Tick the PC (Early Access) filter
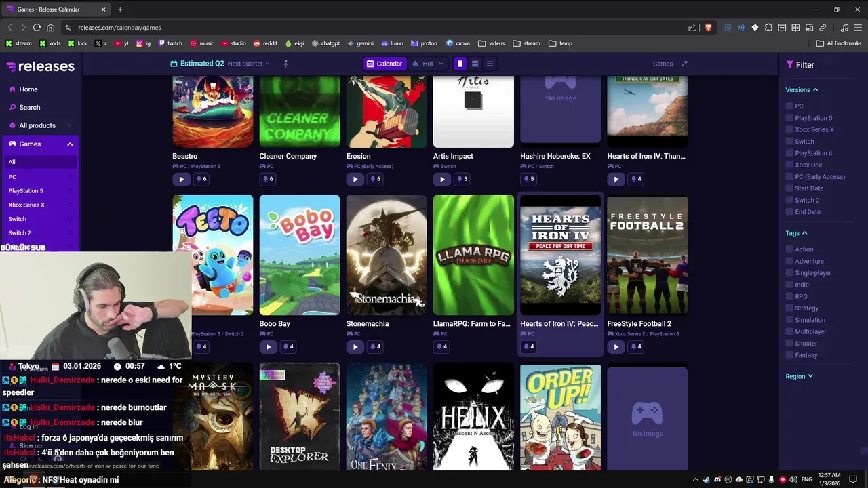The width and height of the screenshot is (868, 488). tap(789, 176)
